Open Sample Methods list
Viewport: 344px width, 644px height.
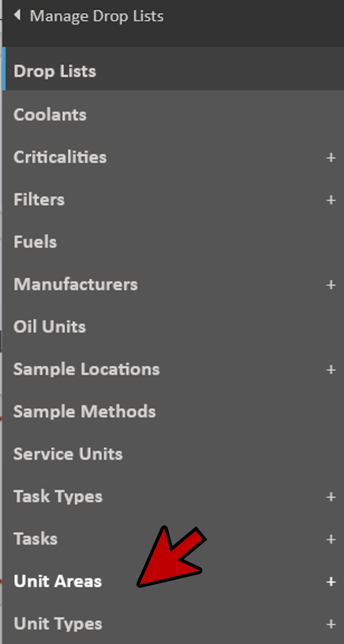(84, 411)
